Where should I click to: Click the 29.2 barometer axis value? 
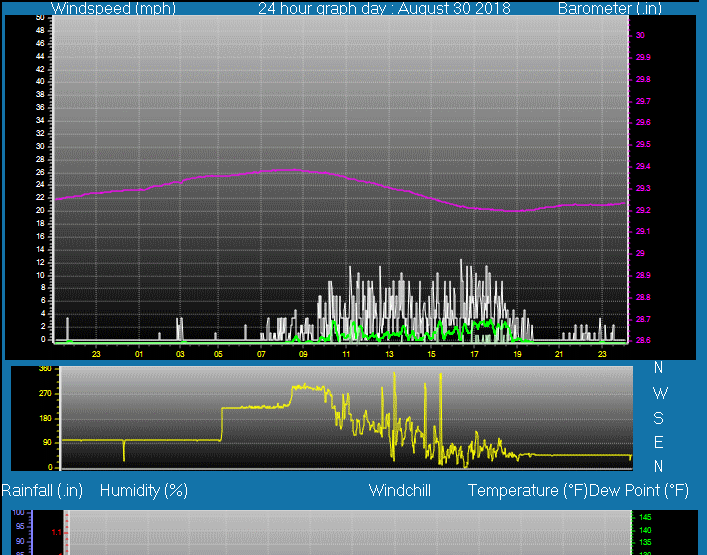pos(643,210)
